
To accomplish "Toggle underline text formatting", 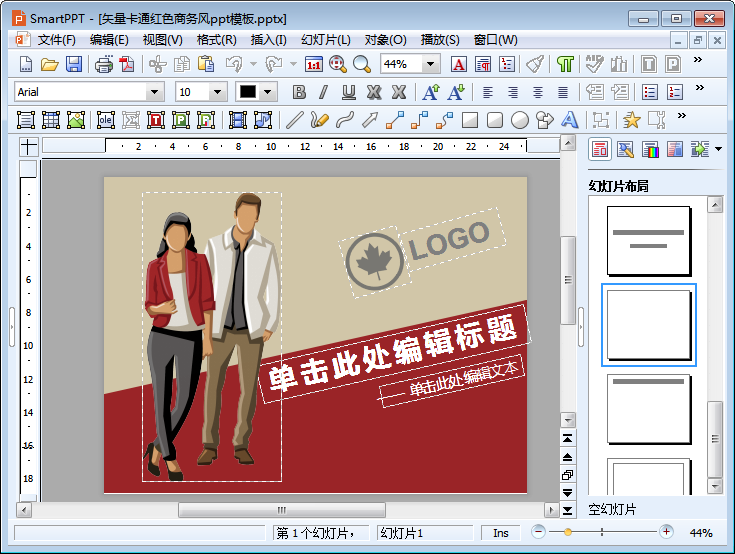I will click(x=348, y=92).
